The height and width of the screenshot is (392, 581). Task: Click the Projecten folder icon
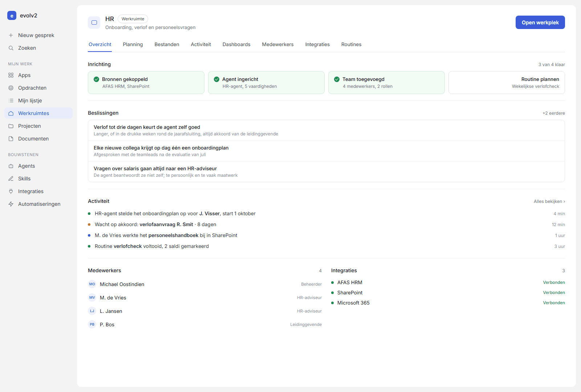pyautogui.click(x=11, y=126)
